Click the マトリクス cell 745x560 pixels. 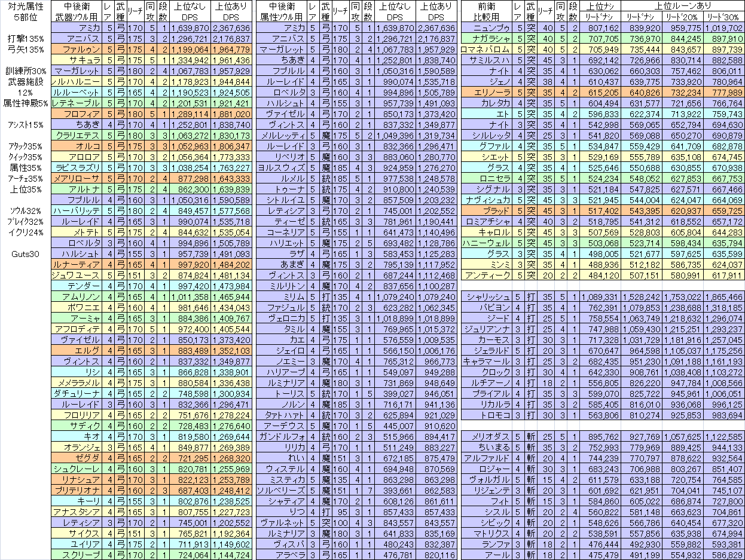coord(487,534)
